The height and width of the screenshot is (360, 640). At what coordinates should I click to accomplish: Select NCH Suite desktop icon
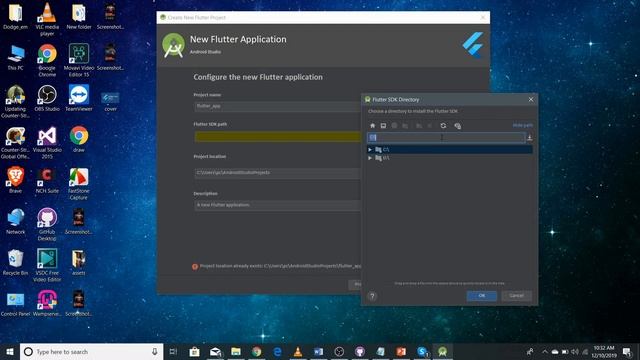click(47, 180)
